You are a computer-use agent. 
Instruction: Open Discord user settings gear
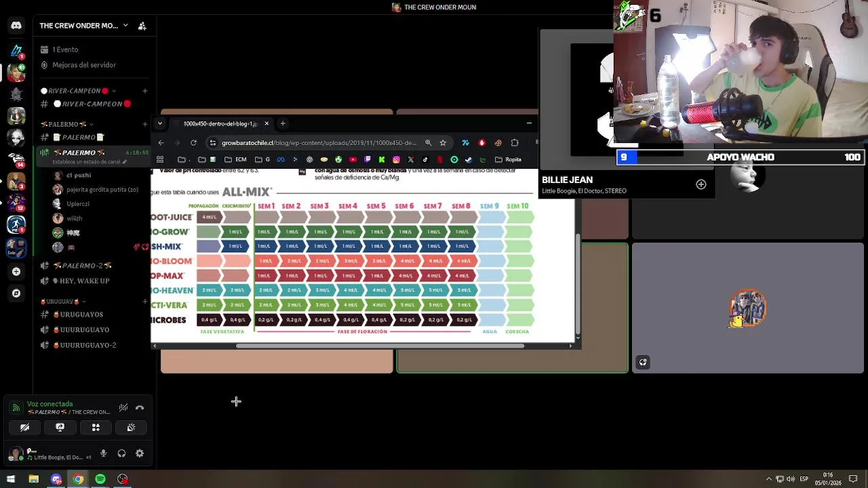click(140, 453)
